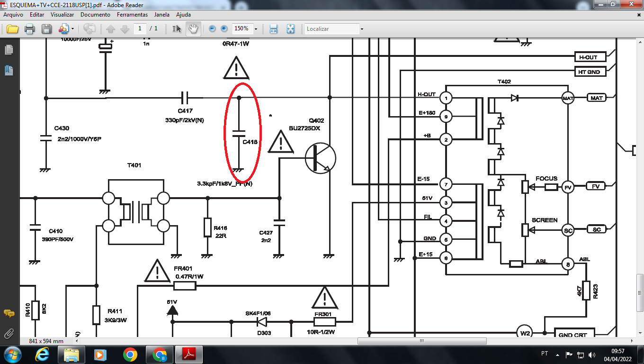
Task: Click the PT language indicator
Action: pos(545,354)
